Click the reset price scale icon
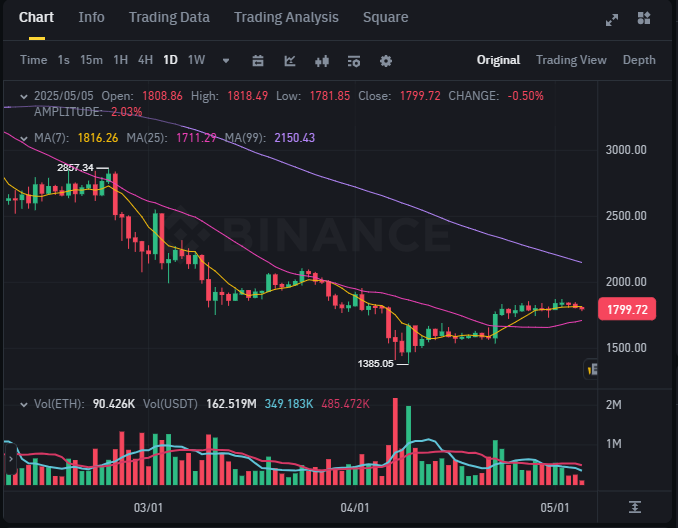The width and height of the screenshot is (678, 528). coord(635,507)
